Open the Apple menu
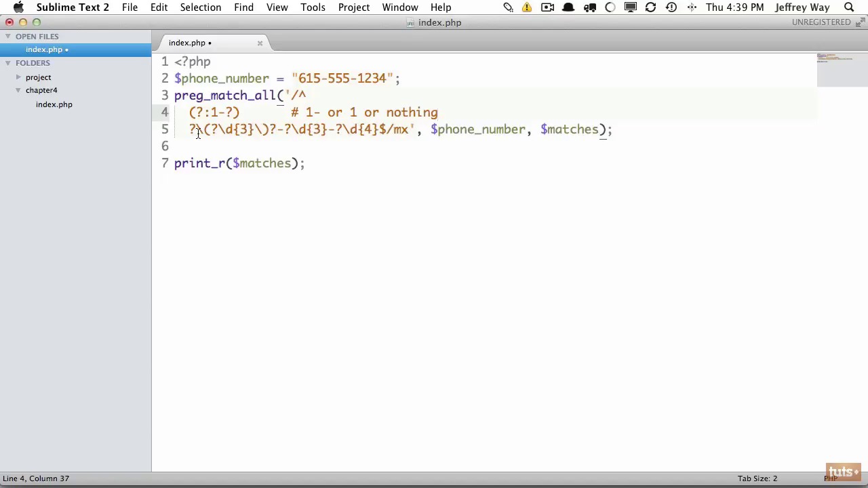Viewport: 868px width, 488px height. coord(18,7)
